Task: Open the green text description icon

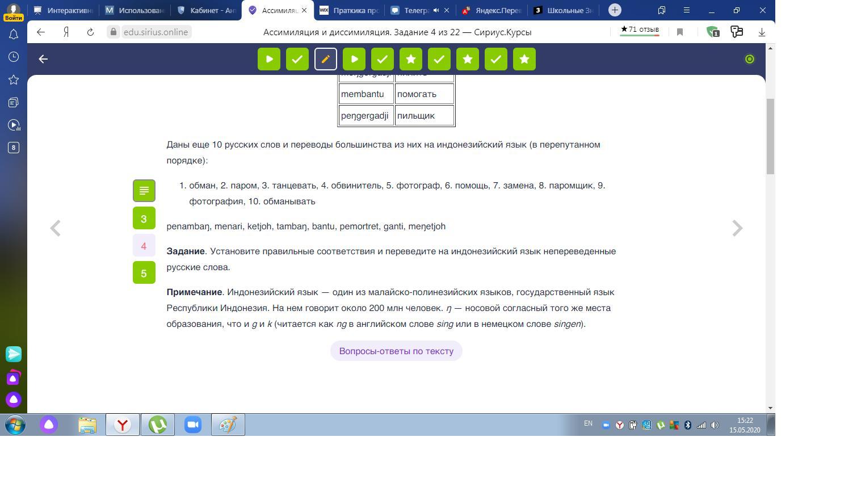Action: [x=144, y=191]
